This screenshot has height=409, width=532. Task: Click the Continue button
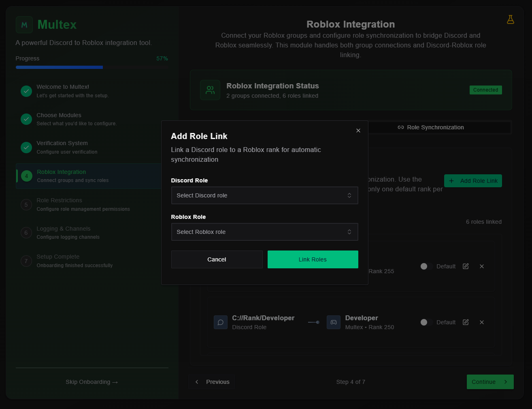tap(490, 382)
